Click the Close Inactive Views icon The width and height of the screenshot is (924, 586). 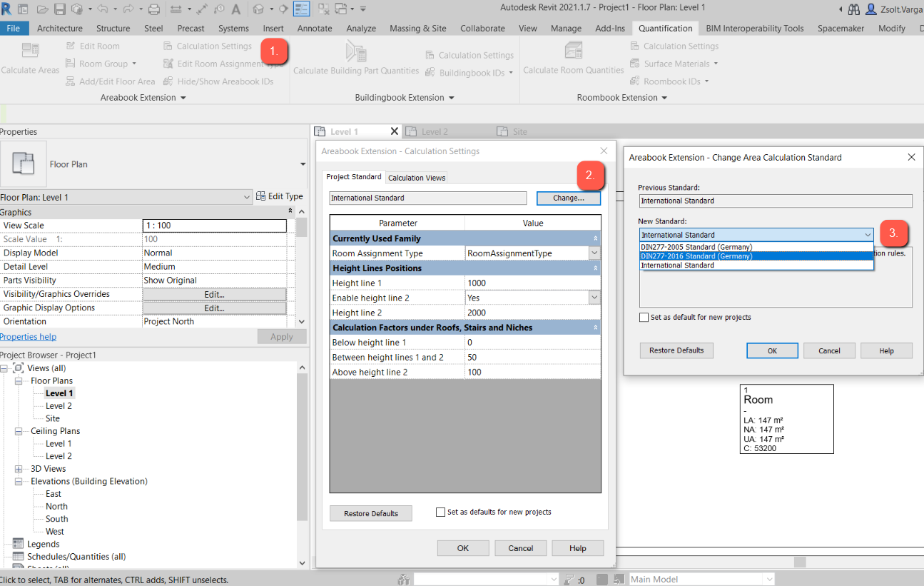coord(324,9)
